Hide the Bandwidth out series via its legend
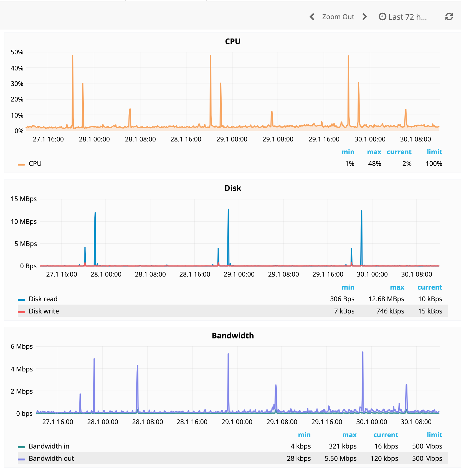This screenshot has width=461, height=476. point(51,459)
